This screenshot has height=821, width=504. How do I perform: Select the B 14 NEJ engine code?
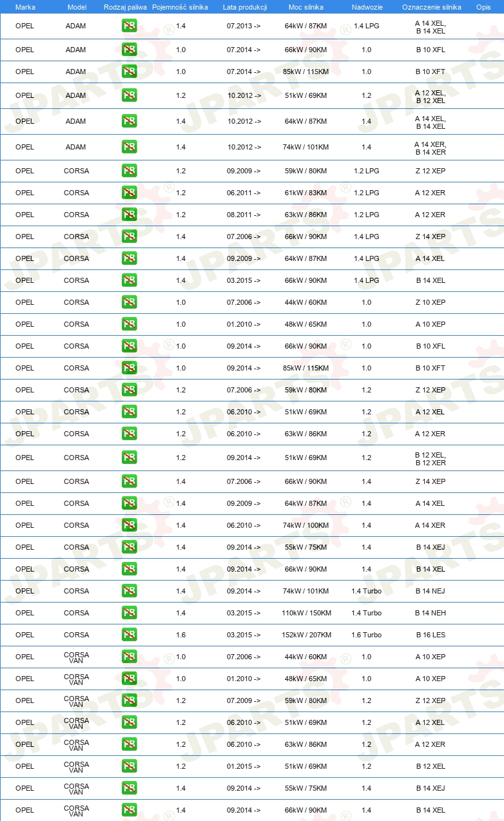[431, 591]
